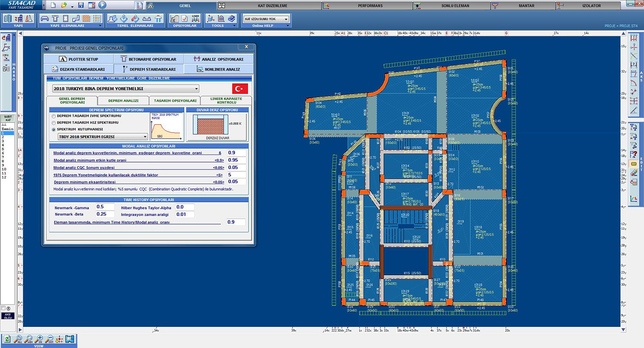This screenshot has width=644, height=348.
Task: Open the TBDY 2018 SPEKTRUM EGRISI dropdown
Action: pyautogui.click(x=103, y=137)
